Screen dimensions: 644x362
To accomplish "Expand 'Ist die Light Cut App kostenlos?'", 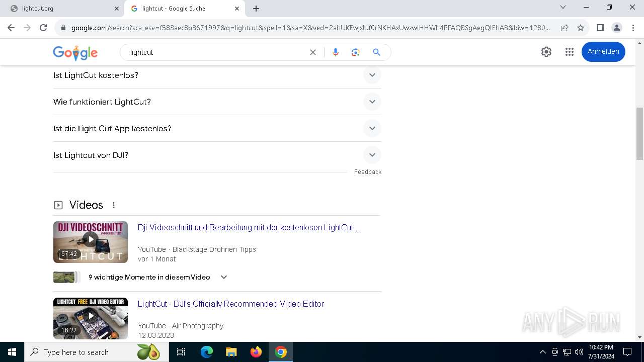I will coord(217,129).
